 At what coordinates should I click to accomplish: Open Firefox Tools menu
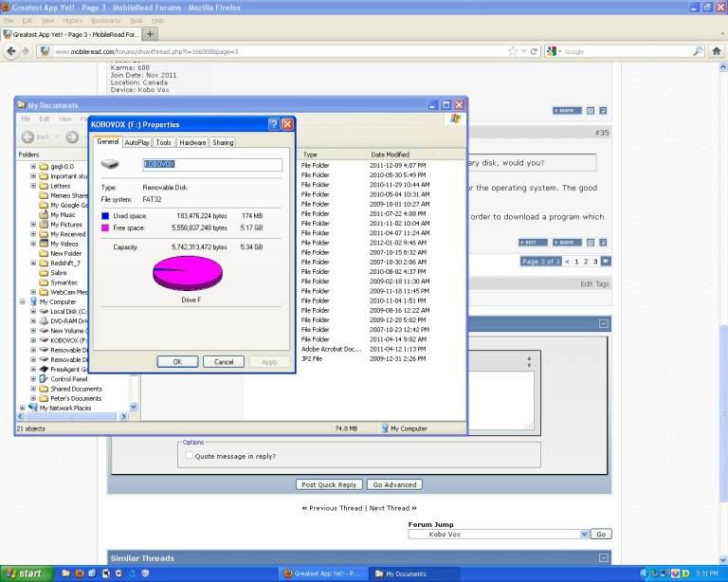(136, 21)
